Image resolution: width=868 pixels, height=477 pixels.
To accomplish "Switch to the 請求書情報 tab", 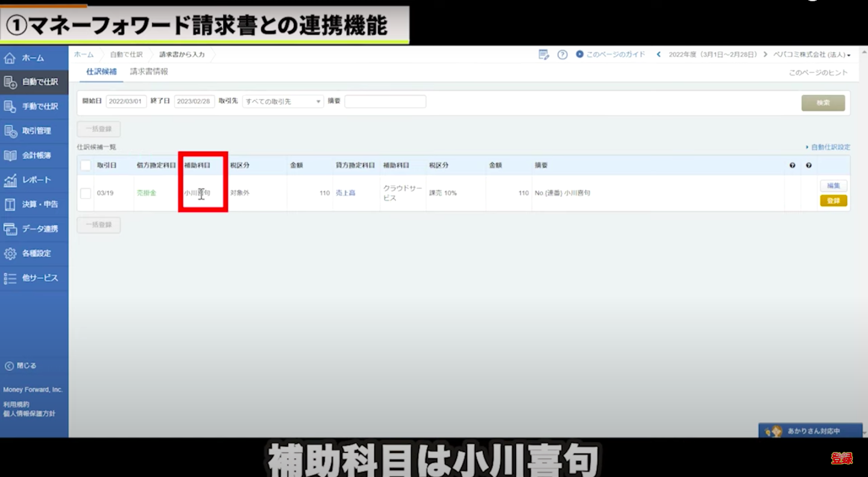I will [x=149, y=72].
